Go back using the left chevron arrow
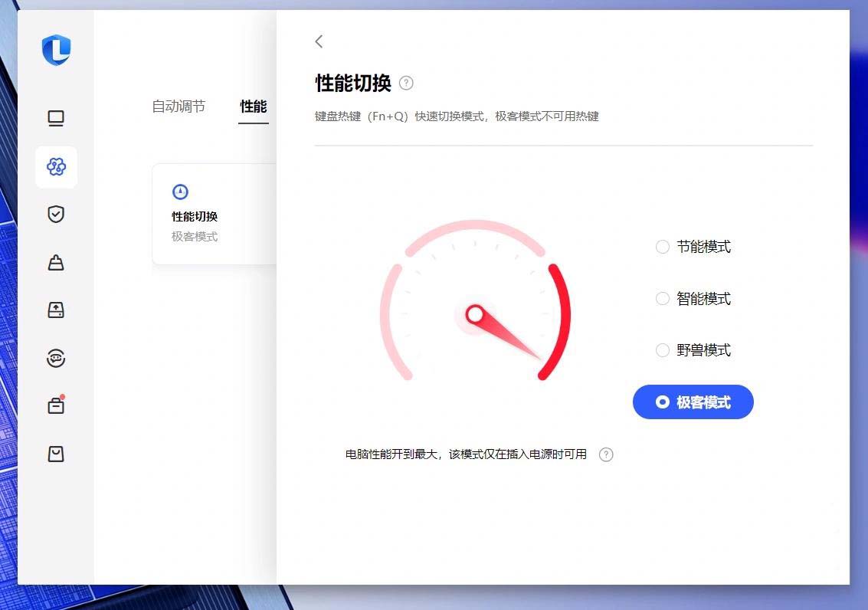868x610 pixels. click(319, 41)
